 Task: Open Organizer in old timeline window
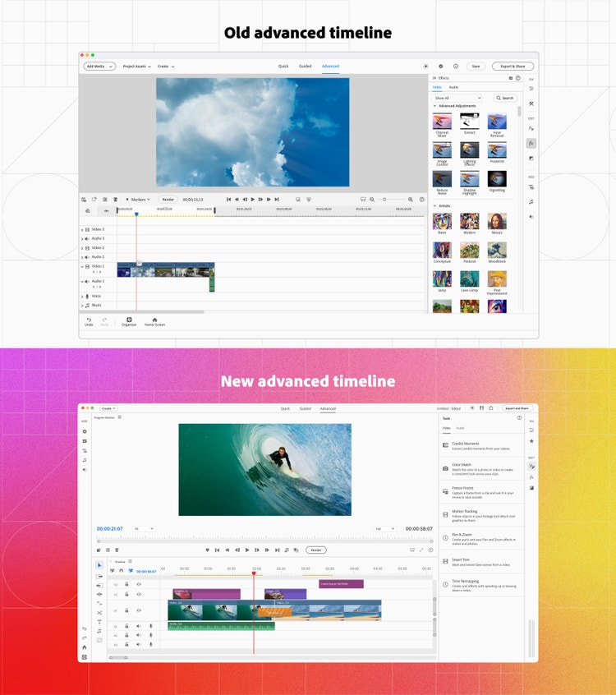pyautogui.click(x=129, y=321)
